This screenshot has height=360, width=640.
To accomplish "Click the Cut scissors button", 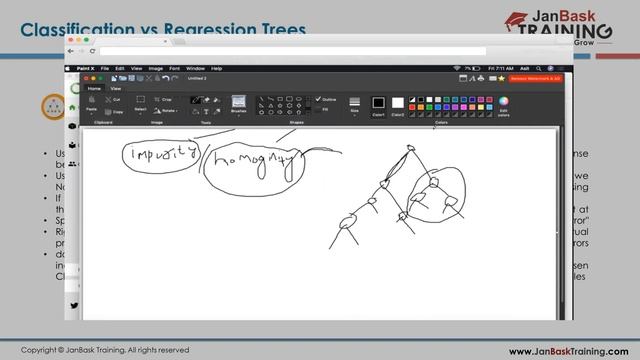I will (x=112, y=100).
